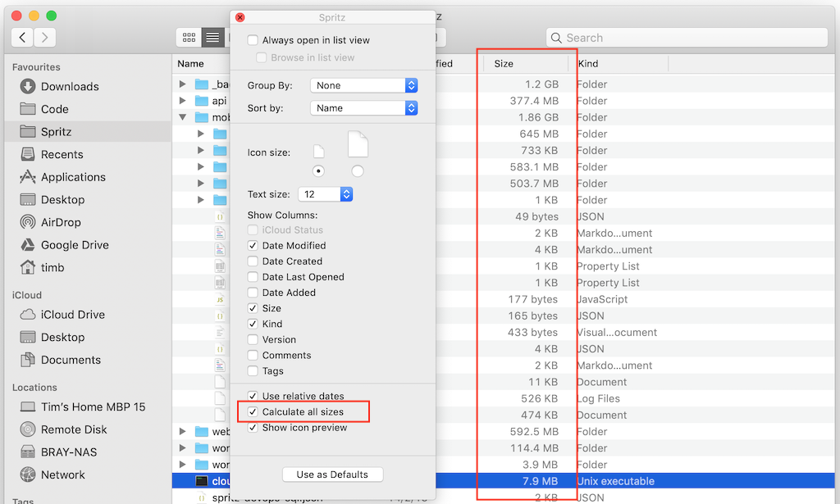The width and height of the screenshot is (840, 504).
Task: Switch to icon view
Action: (189, 38)
